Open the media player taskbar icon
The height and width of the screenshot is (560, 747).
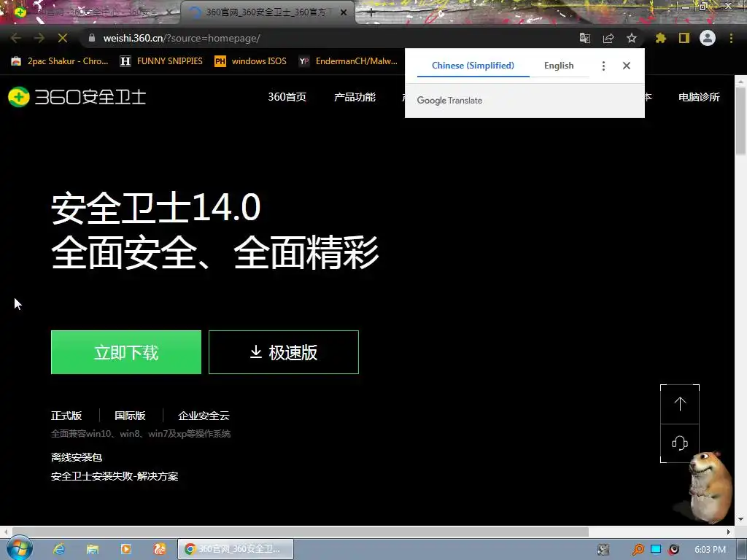point(126,549)
